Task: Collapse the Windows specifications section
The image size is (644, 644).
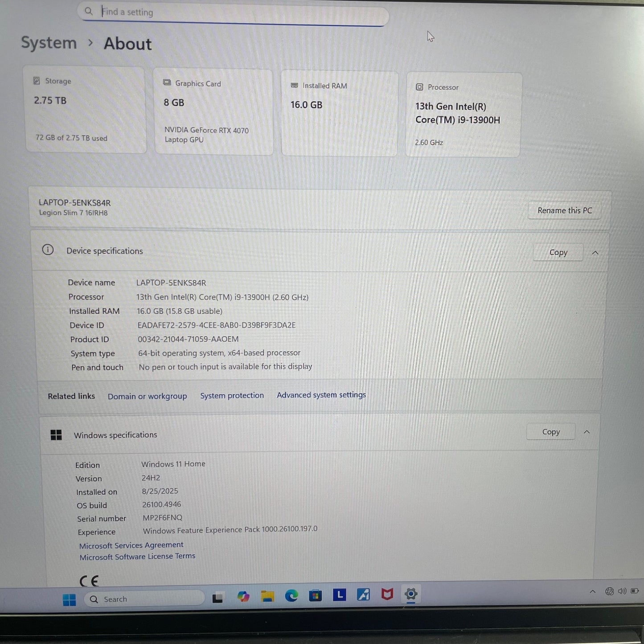Action: pos(587,432)
